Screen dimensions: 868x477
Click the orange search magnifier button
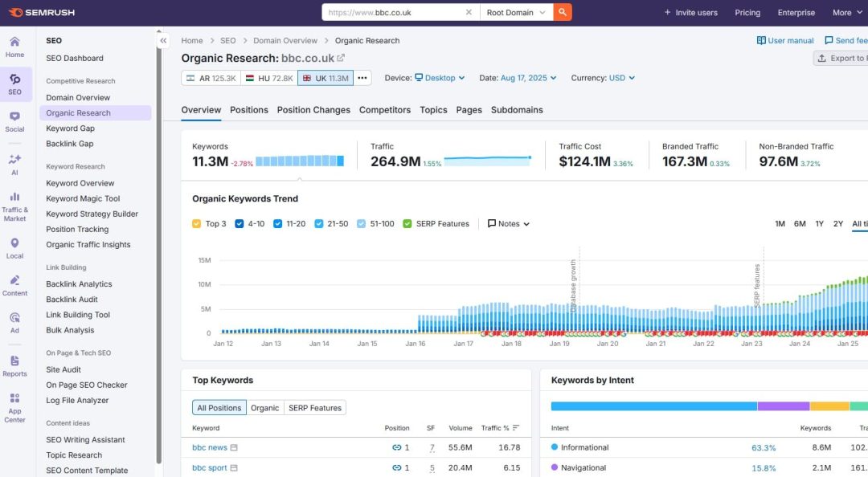[563, 12]
